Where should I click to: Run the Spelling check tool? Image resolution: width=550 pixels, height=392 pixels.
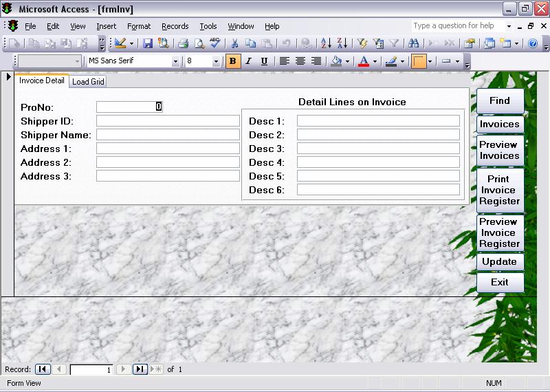tap(215, 43)
